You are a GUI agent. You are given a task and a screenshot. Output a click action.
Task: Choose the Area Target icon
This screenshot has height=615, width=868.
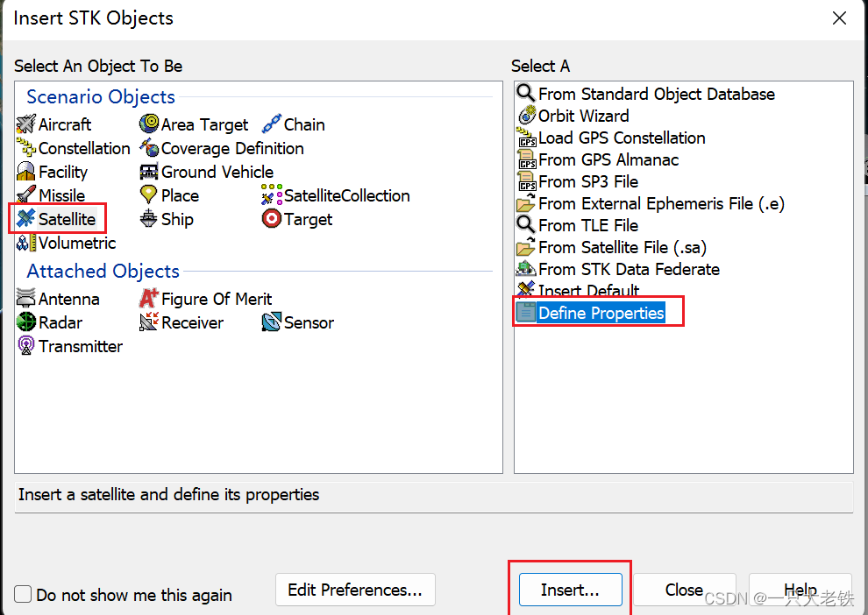click(149, 124)
